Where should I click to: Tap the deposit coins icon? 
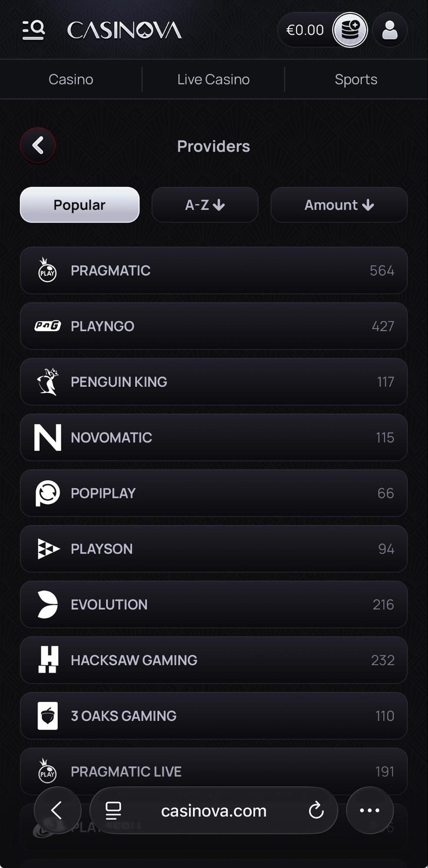pyautogui.click(x=350, y=30)
